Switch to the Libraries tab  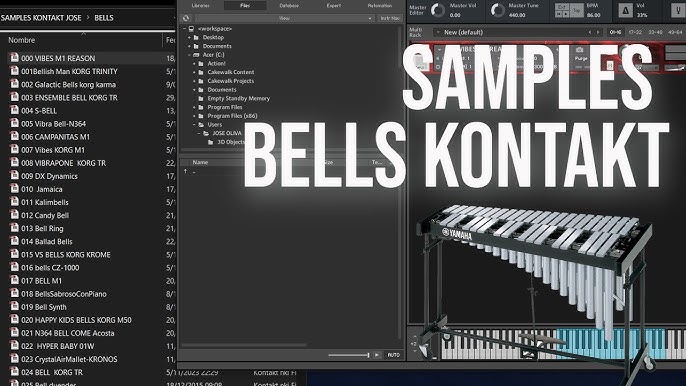[x=201, y=6]
